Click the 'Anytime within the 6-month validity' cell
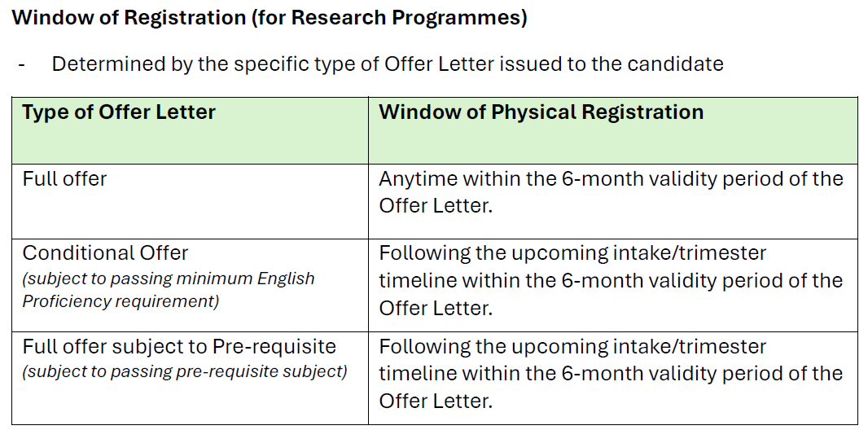This screenshot has height=430, width=868. click(613, 201)
